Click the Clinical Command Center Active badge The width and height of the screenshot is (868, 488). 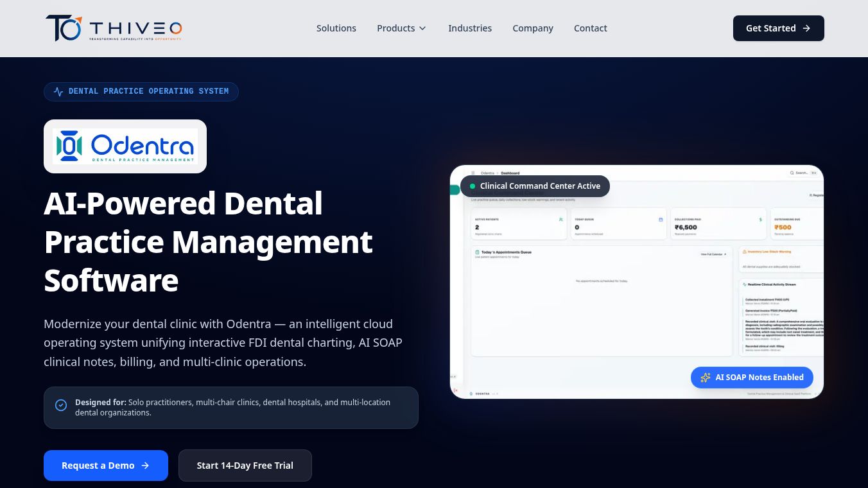(x=535, y=186)
